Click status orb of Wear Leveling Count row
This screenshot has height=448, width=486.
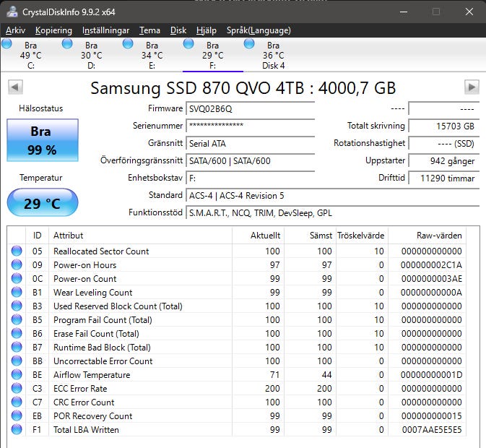17,292
